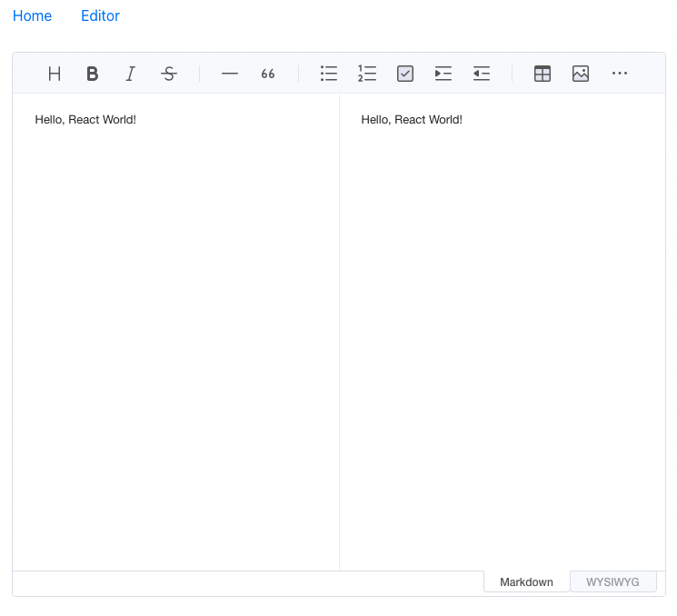Switch to WYSIWYG mode tab

tap(612, 581)
